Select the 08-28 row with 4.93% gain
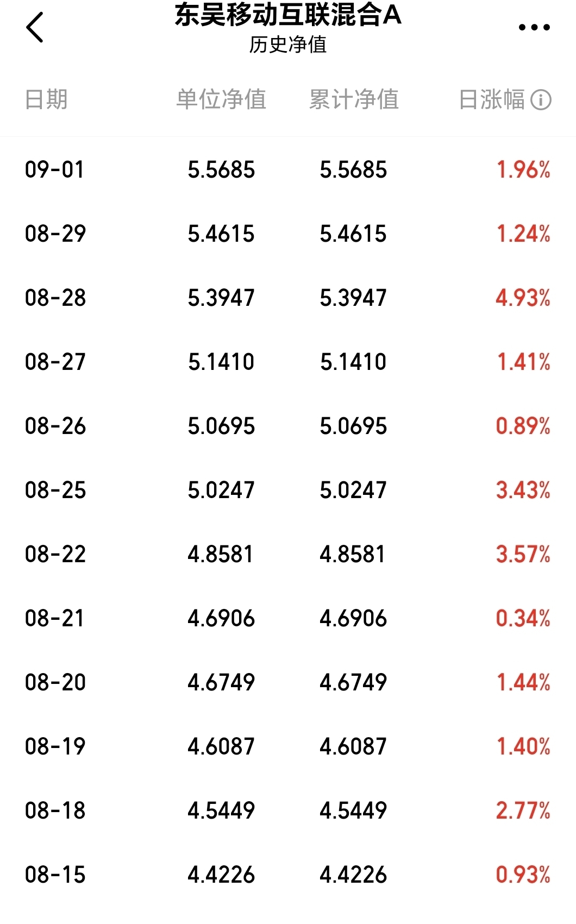The image size is (576, 924). tap(288, 298)
